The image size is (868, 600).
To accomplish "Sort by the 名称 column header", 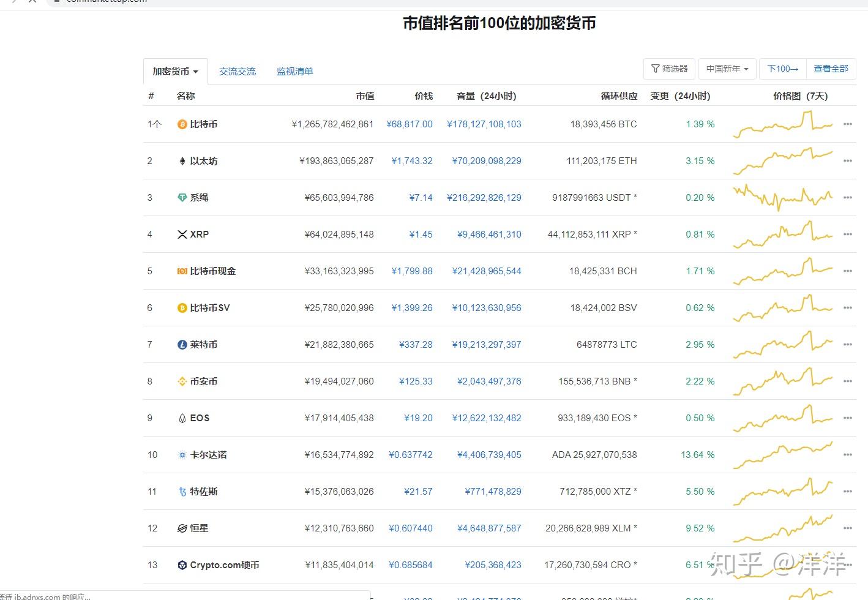I will [x=185, y=96].
